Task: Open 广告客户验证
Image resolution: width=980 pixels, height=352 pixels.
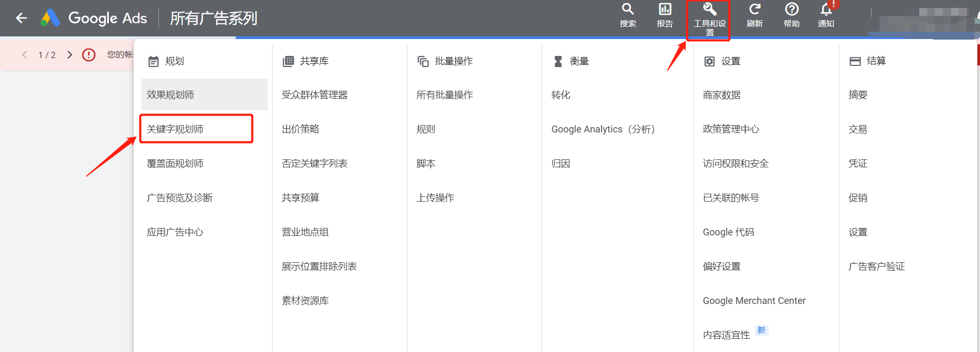Action: pyautogui.click(x=877, y=267)
